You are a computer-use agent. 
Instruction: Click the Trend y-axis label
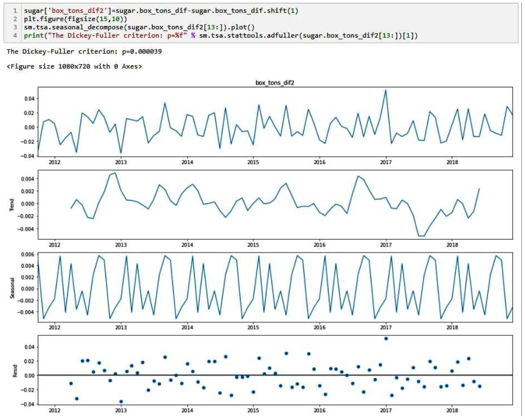(x=12, y=205)
